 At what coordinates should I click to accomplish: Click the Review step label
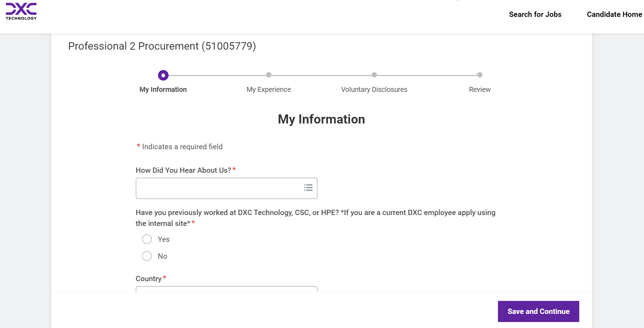click(x=480, y=89)
